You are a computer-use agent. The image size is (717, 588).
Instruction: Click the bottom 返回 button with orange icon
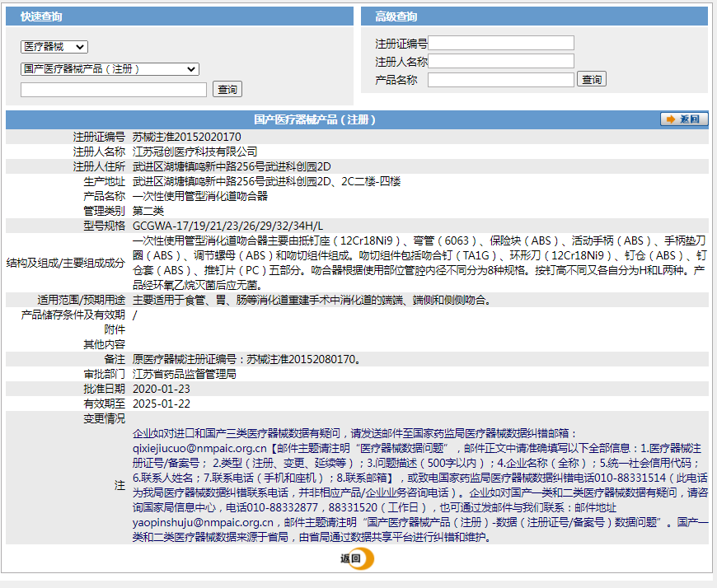point(356,559)
